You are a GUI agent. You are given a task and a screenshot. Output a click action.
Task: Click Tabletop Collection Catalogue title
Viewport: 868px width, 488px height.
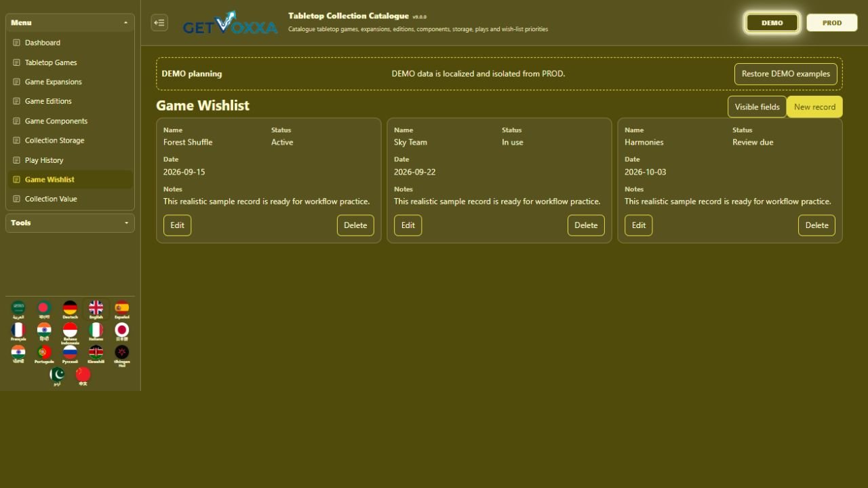(x=349, y=16)
